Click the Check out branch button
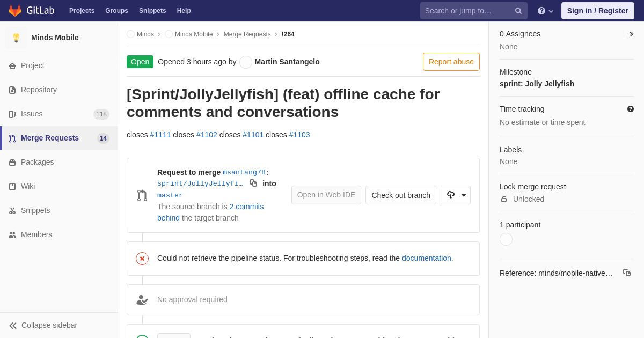The image size is (644, 338). click(401, 195)
